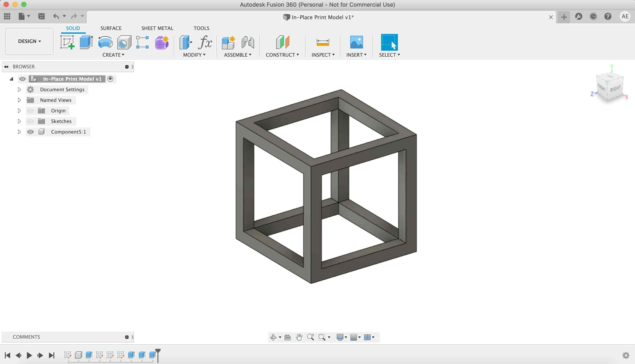
Task: Collapse the root model tree node
Action: 11,79
